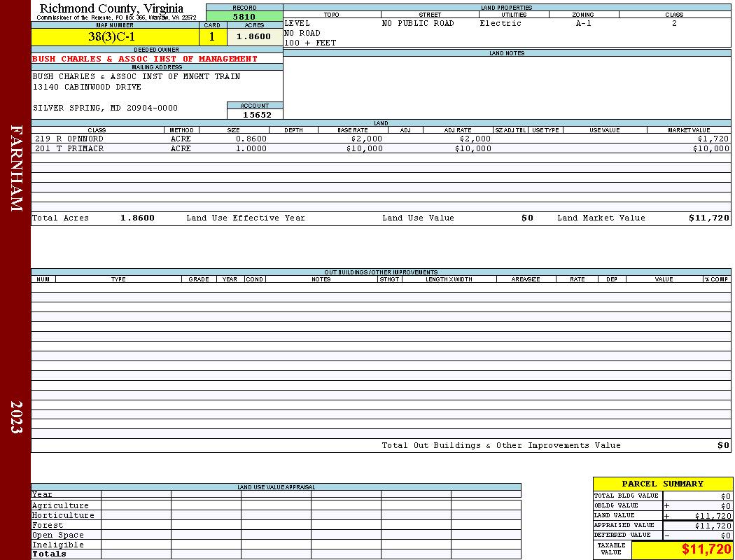Click Land Market Value total $11,720
This screenshot has height=560, width=735.
pos(708,218)
